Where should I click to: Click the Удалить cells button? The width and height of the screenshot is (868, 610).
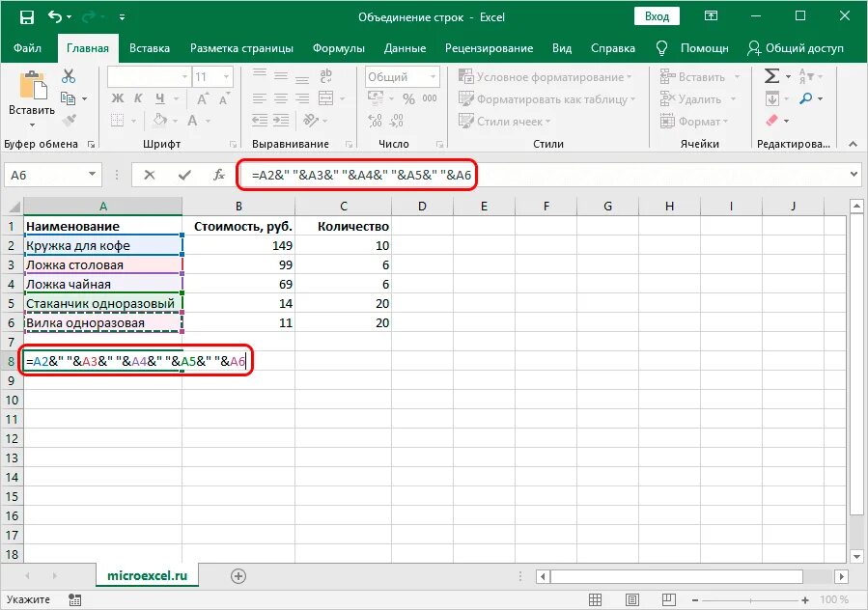[x=698, y=99]
